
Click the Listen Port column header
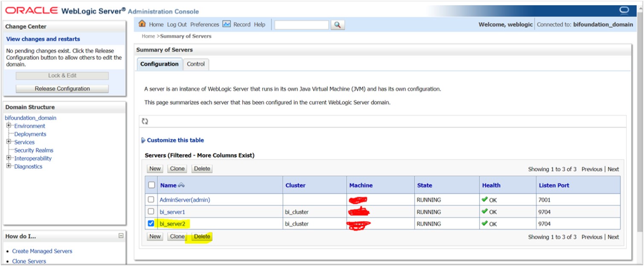click(554, 185)
